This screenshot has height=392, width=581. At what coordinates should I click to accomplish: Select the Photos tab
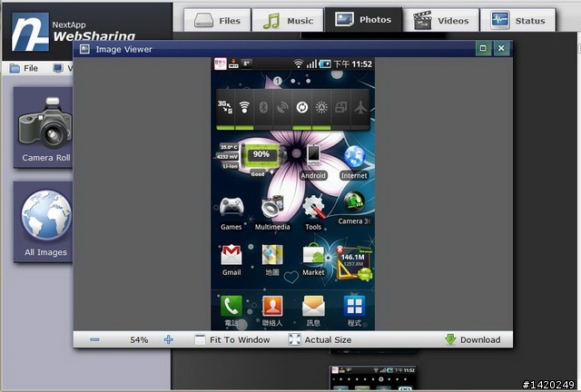click(363, 20)
